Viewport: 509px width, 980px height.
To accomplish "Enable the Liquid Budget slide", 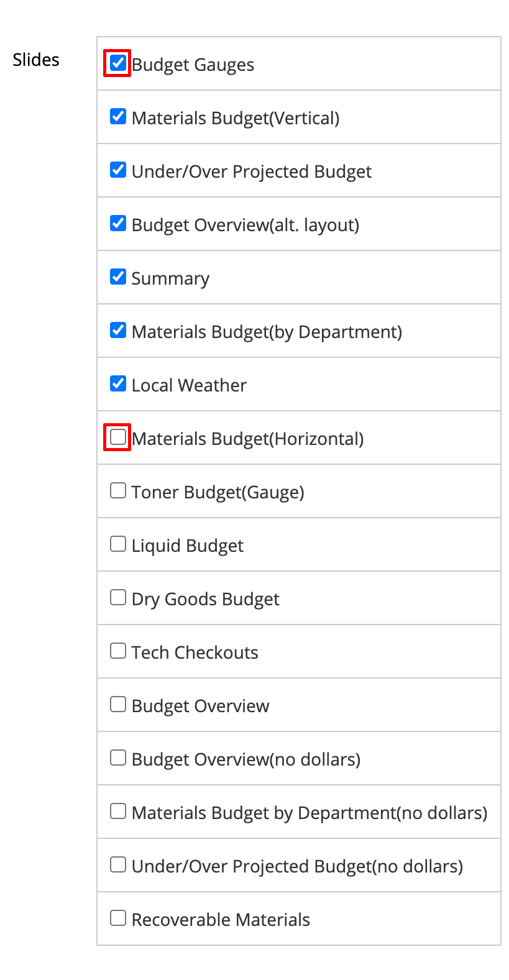I will click(x=117, y=543).
